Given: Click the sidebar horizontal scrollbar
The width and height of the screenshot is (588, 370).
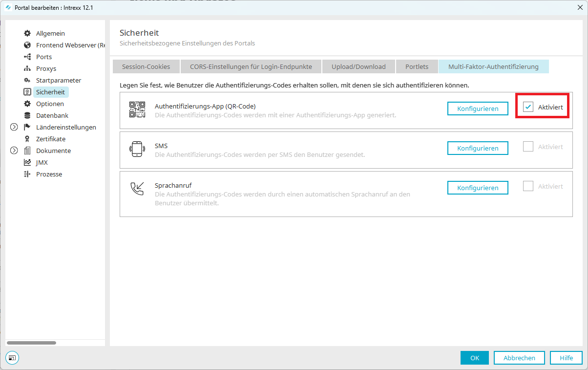Looking at the screenshot, I should [32, 343].
